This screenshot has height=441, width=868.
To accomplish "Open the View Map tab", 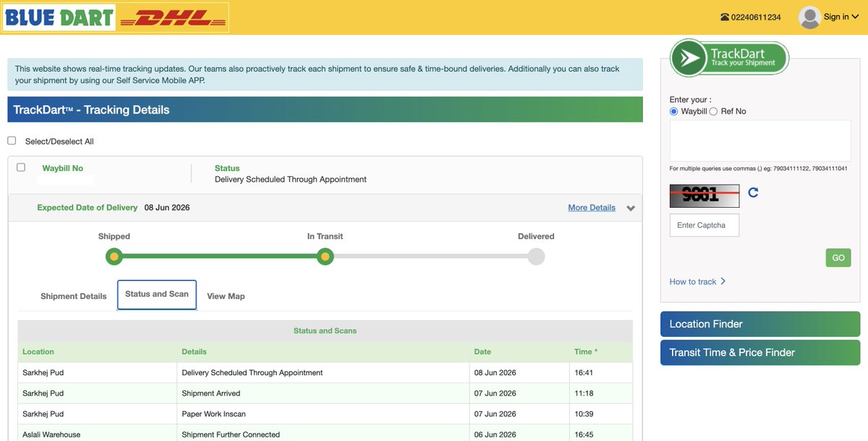I will coord(226,296).
